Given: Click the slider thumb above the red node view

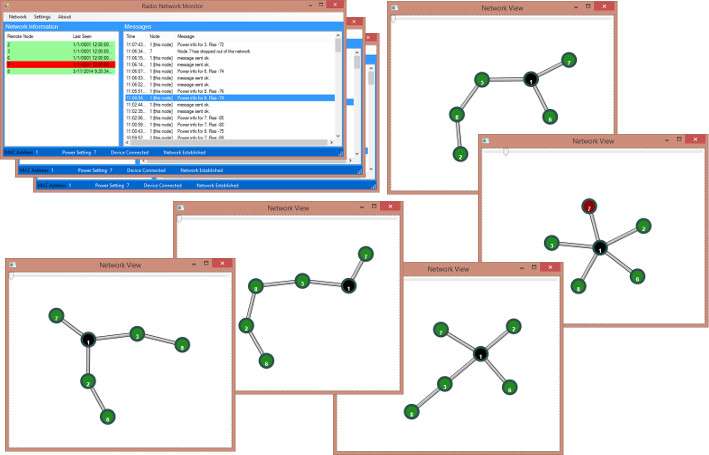Looking at the screenshot, I should pyautogui.click(x=506, y=152).
